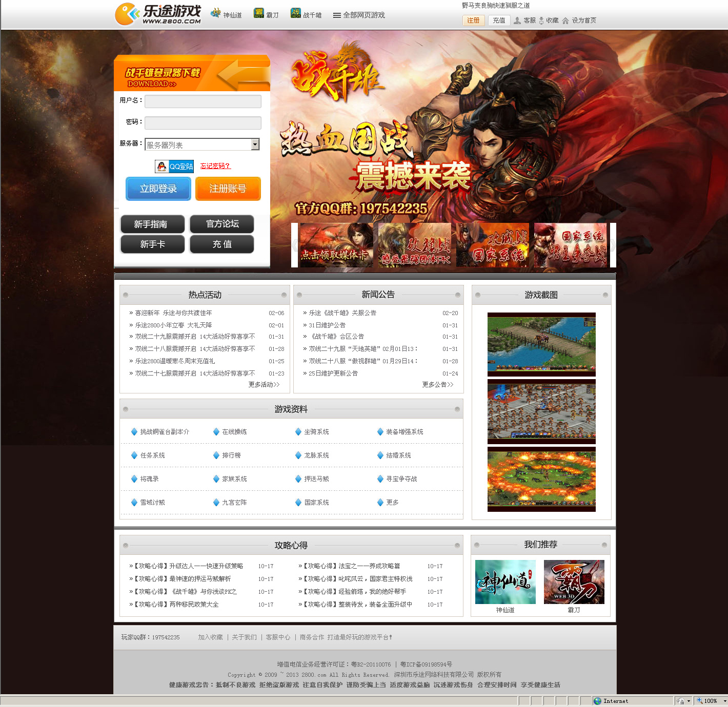
Task: Click the blue diamond beside 九宫玄阵
Action: (216, 503)
